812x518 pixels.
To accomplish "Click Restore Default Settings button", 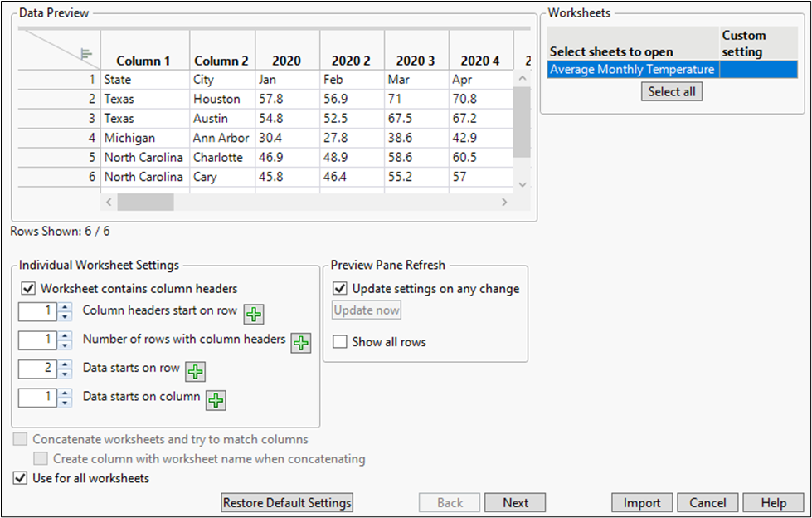I will (287, 502).
